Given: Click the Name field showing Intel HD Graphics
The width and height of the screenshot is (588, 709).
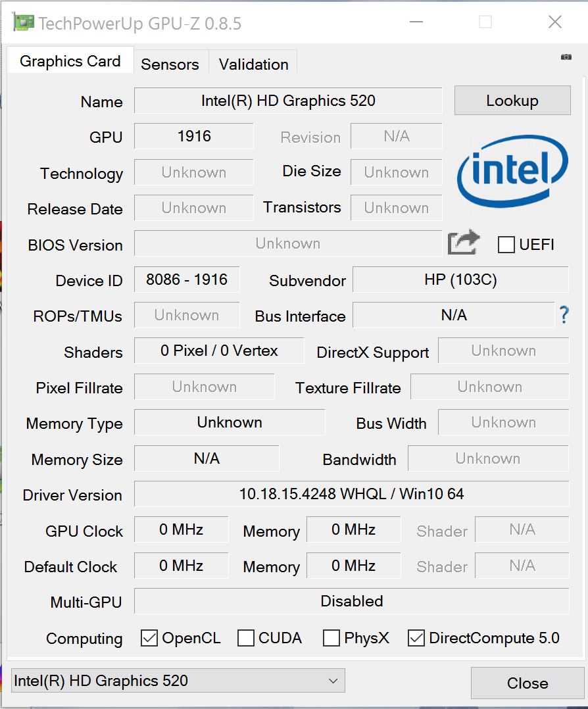Looking at the screenshot, I should tap(288, 101).
